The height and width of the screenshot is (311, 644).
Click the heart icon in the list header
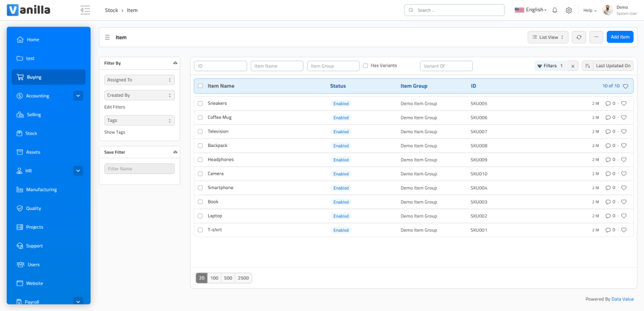point(626,86)
